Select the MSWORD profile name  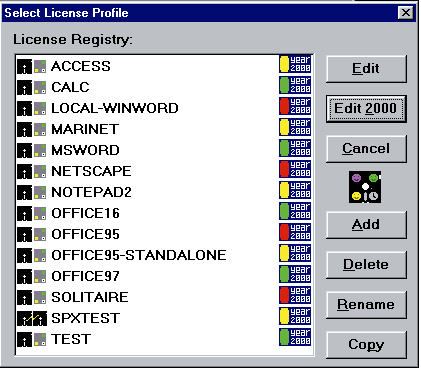coord(85,150)
